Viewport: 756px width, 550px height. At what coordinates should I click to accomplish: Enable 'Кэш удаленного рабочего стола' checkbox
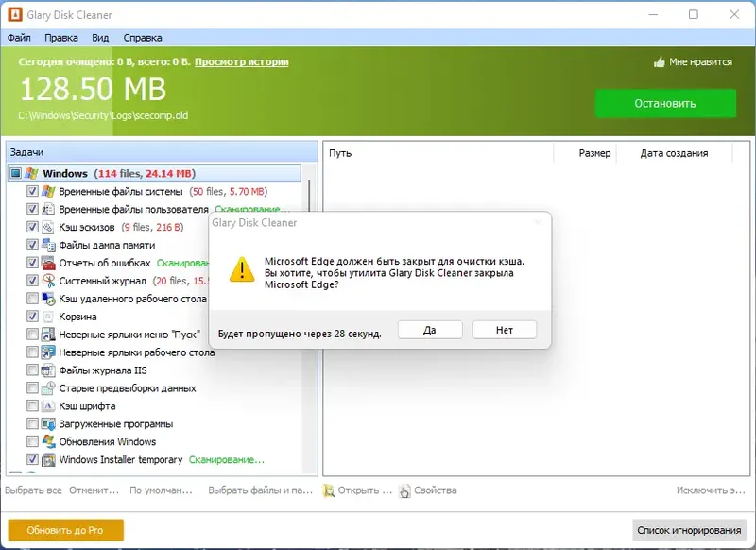click(x=32, y=299)
